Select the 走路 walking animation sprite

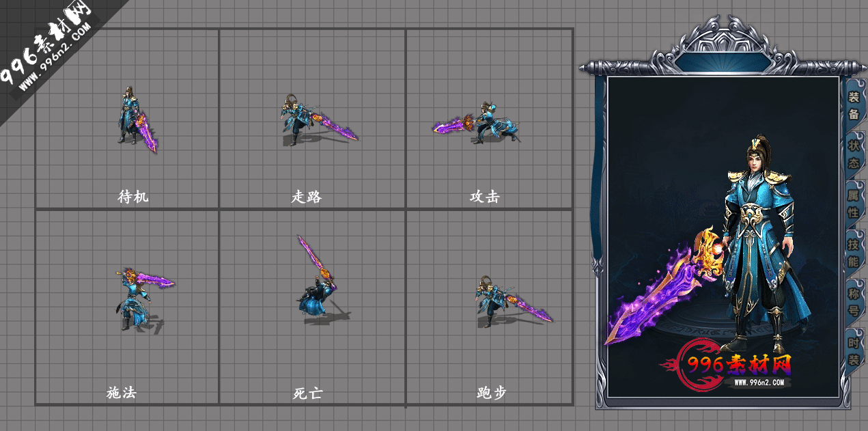pyautogui.click(x=318, y=121)
